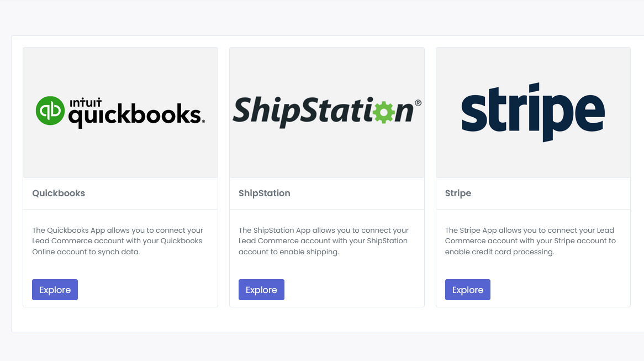Click Explore on the Stripe card
This screenshot has width=644, height=361.
[x=467, y=289]
